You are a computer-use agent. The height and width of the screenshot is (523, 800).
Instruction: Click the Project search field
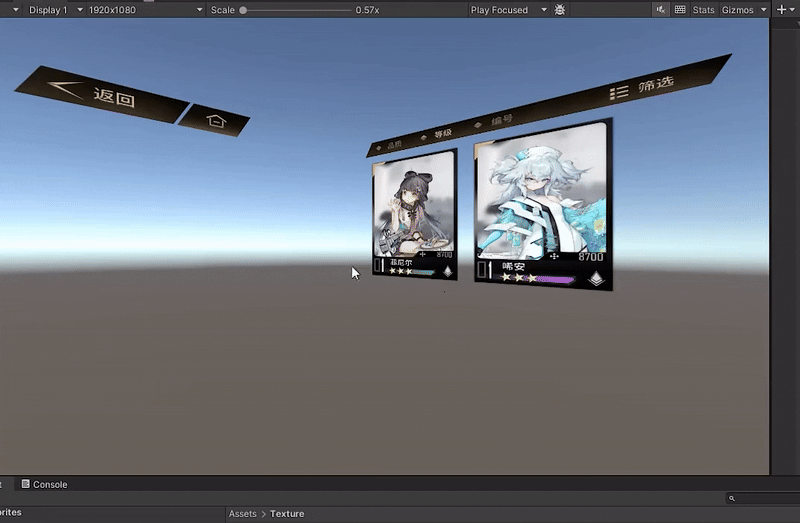pos(763,499)
